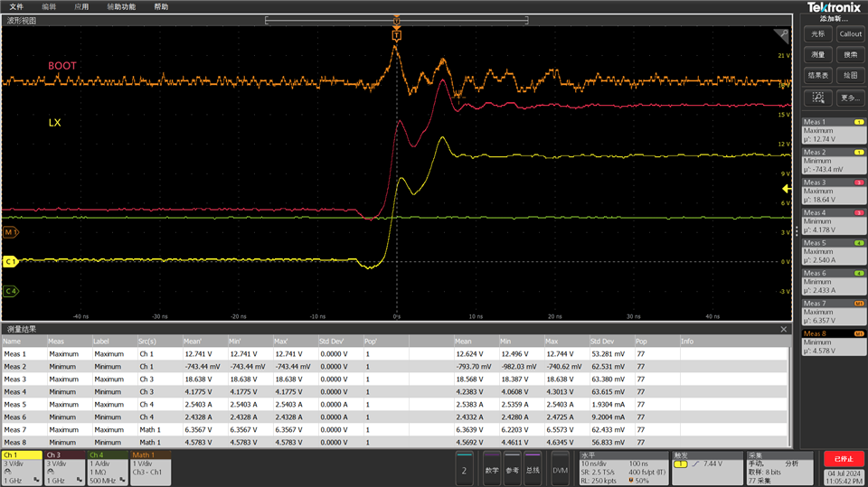Open the Ch 3 channel settings badge
868x487 pixels.
point(65,468)
